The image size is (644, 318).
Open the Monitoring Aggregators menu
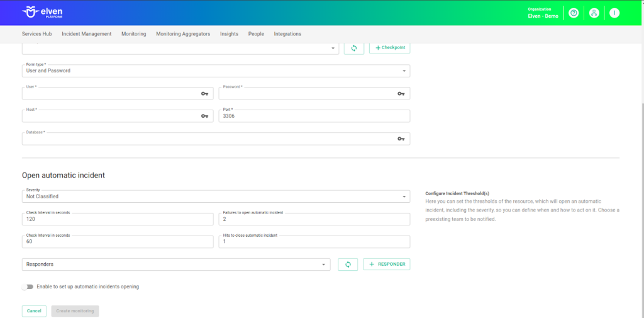coord(183,34)
